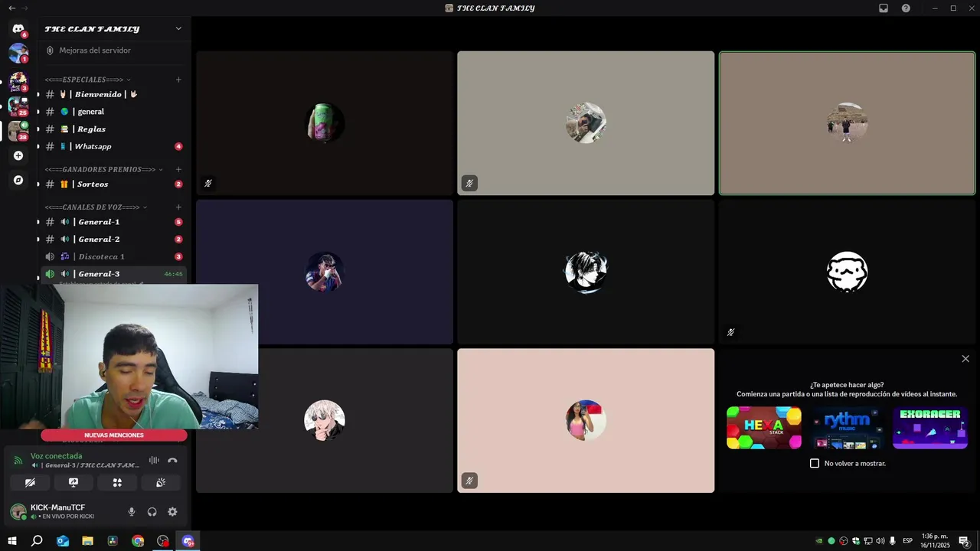Screen dimensions: 980x551
Task: Click the voice connection signal icon
Action: [x=18, y=461]
